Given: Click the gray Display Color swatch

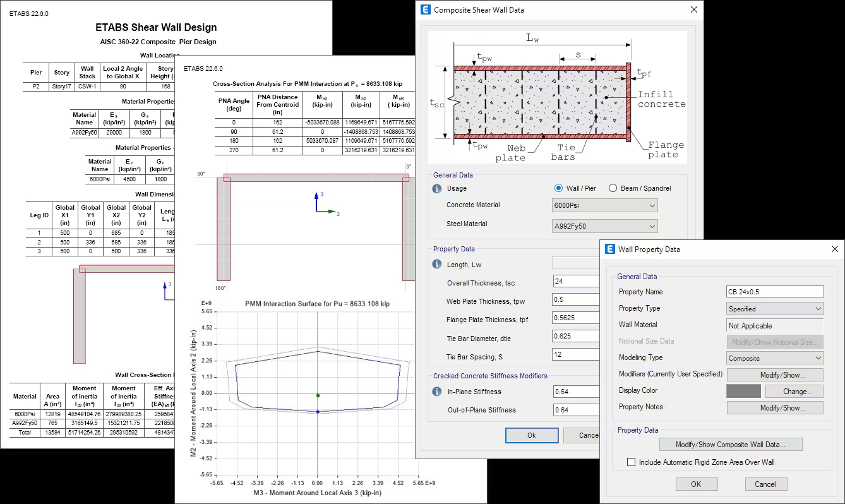Looking at the screenshot, I should (743, 391).
